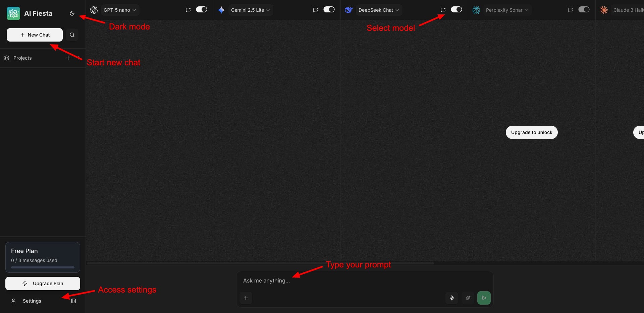Viewport: 644px width, 313px height.
Task: Disable the DeepSeek Chat toggle
Action: coord(457,10)
